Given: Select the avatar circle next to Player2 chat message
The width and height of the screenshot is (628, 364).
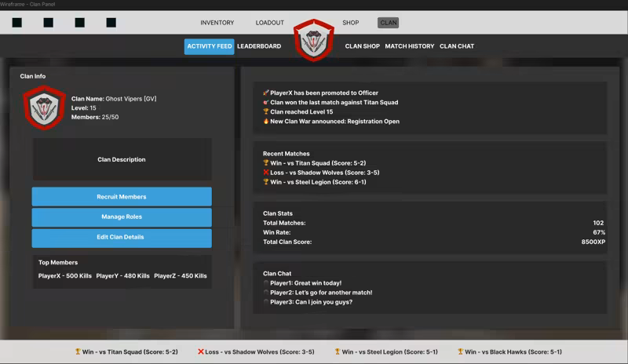Looking at the screenshot, I should 266,293.
